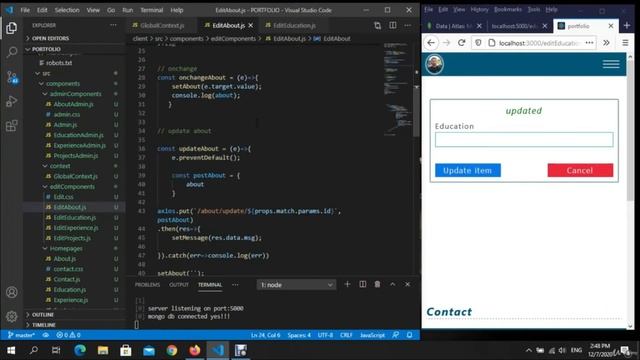Click the errors and warnings count in the status bar
640x360 pixels.
click(x=68, y=335)
